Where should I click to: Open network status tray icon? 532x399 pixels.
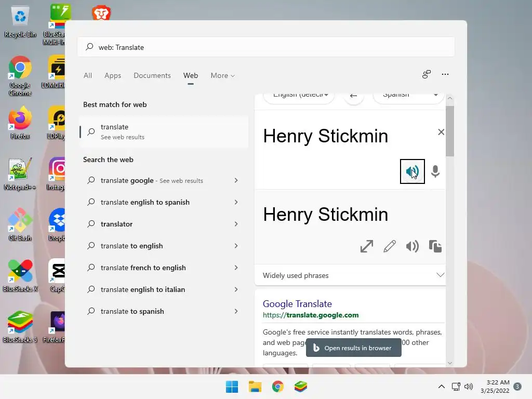[x=456, y=387]
